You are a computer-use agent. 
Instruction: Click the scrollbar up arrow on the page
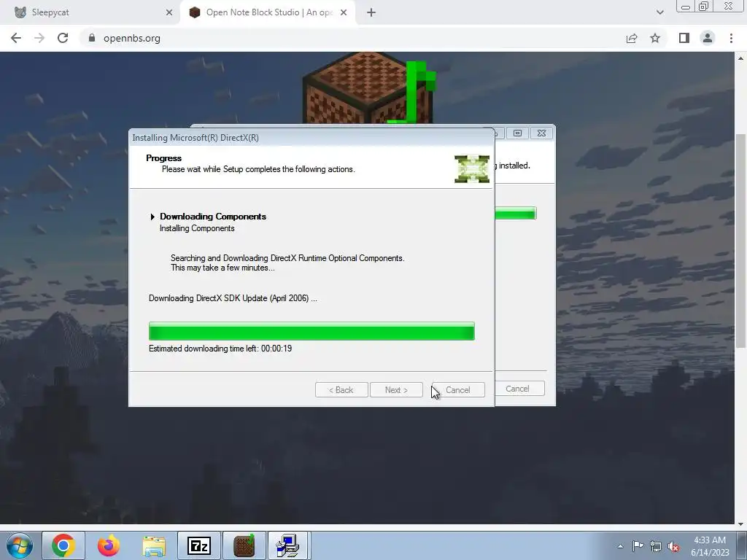[x=740, y=58]
